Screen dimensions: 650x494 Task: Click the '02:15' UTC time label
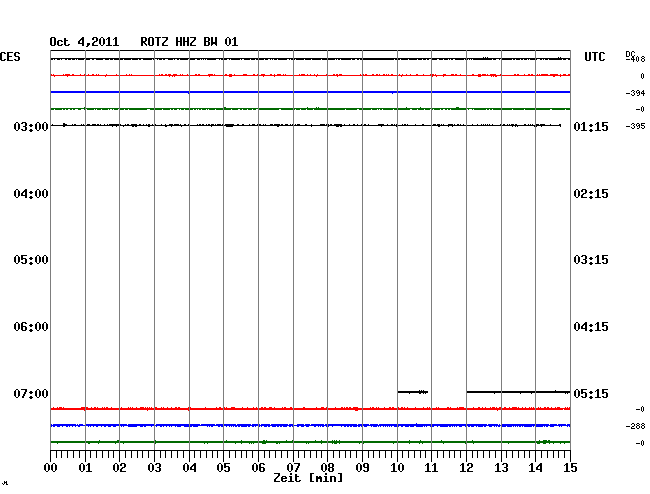pos(591,194)
